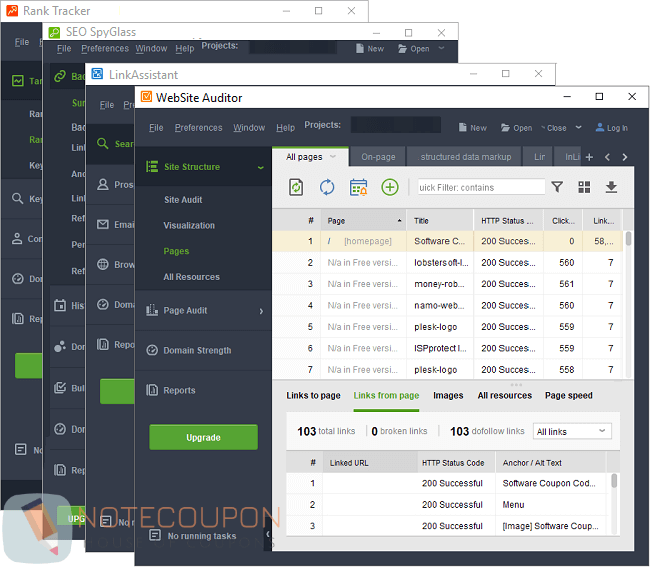Image resolution: width=650 pixels, height=567 pixels.
Task: Switch to the structured data markup tab
Action: coord(466,157)
